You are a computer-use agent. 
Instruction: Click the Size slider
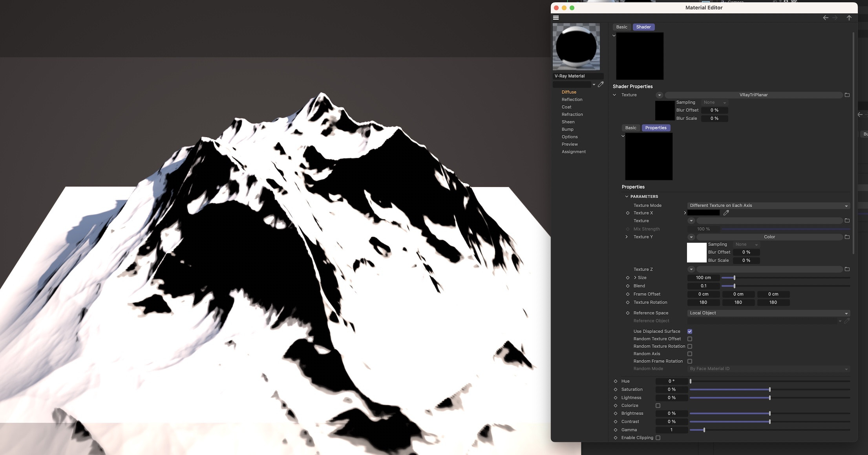[x=786, y=278]
